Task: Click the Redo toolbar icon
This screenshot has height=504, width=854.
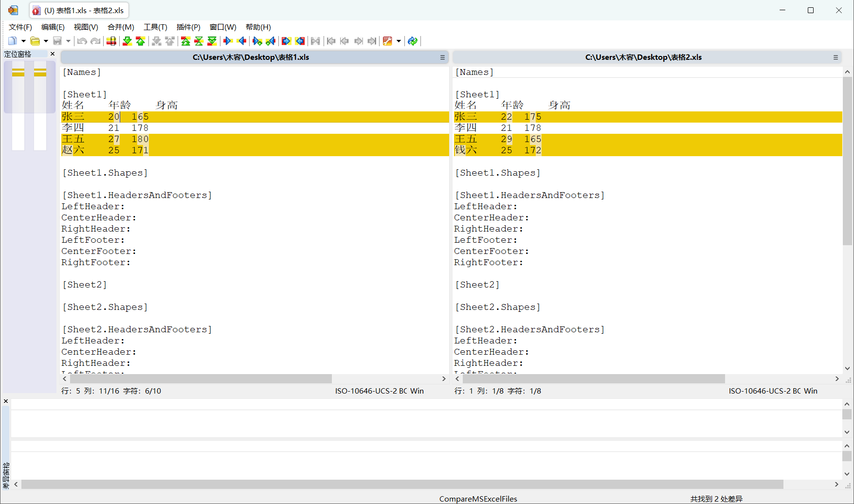Action: pyautogui.click(x=95, y=41)
